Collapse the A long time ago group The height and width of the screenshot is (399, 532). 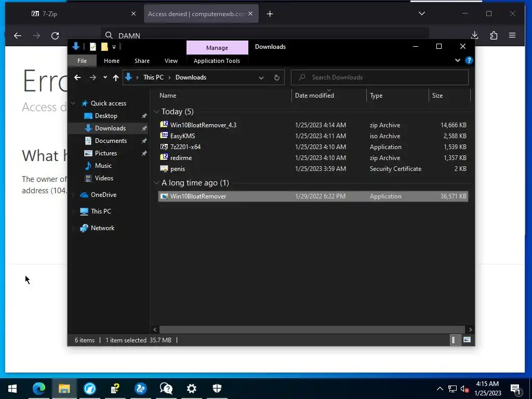coord(156,183)
